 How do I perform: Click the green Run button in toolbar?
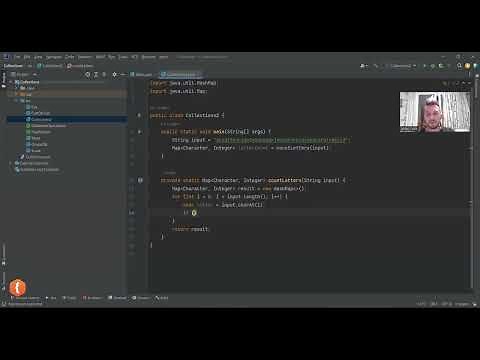tap(424, 66)
